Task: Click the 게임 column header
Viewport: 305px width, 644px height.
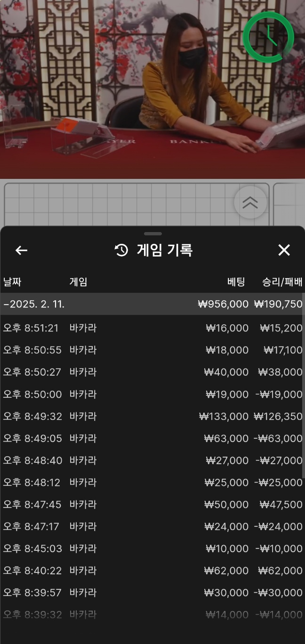Action: pyautogui.click(x=79, y=282)
